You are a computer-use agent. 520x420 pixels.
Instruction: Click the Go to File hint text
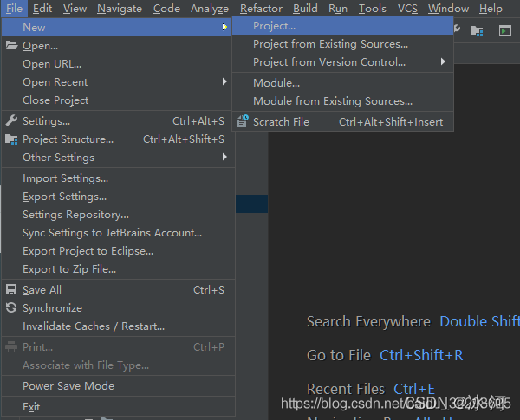pos(339,355)
